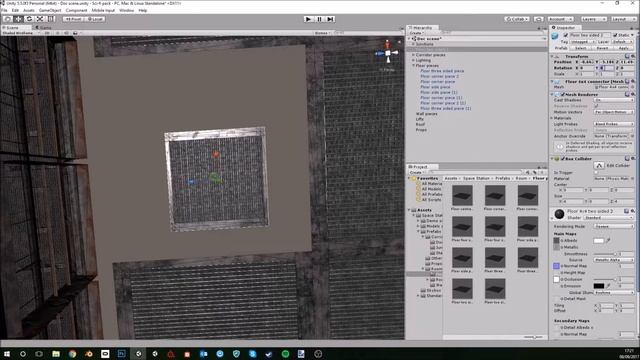
Task: Click the prefab Select button
Action: coord(580,48)
